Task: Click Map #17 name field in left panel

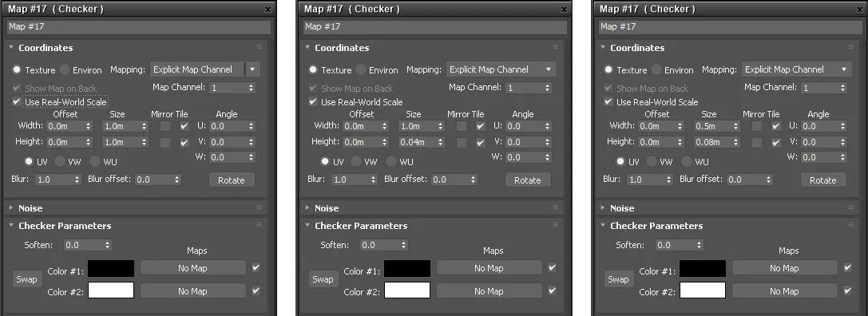Action: coord(139,26)
